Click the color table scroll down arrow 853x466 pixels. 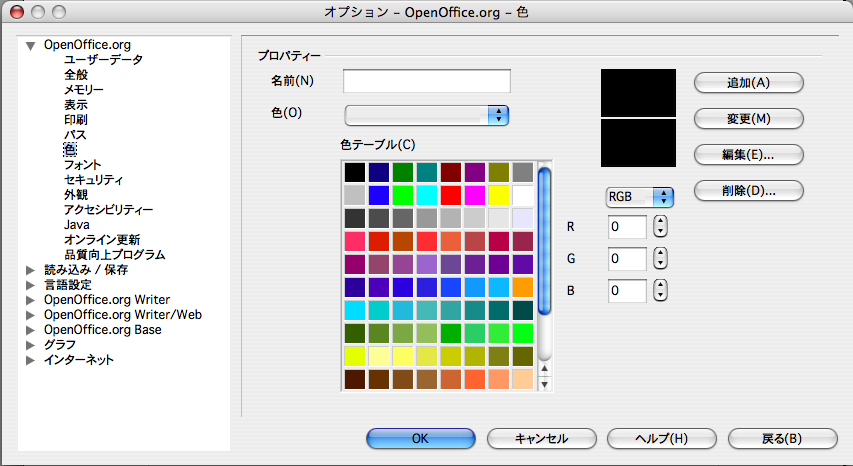click(544, 384)
